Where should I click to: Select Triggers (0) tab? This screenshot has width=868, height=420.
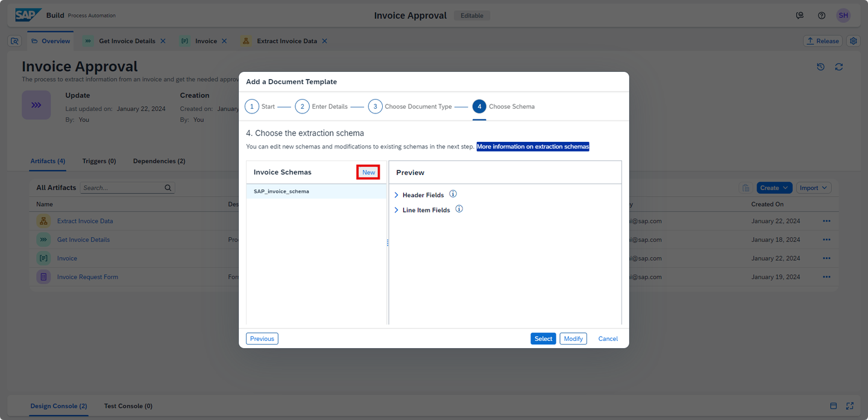(99, 161)
